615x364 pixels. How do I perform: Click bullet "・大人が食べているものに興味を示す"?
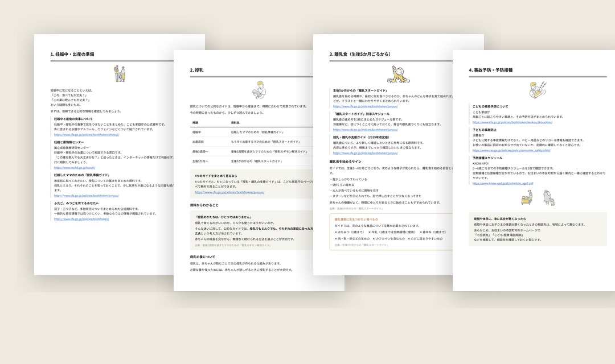tap(354, 191)
